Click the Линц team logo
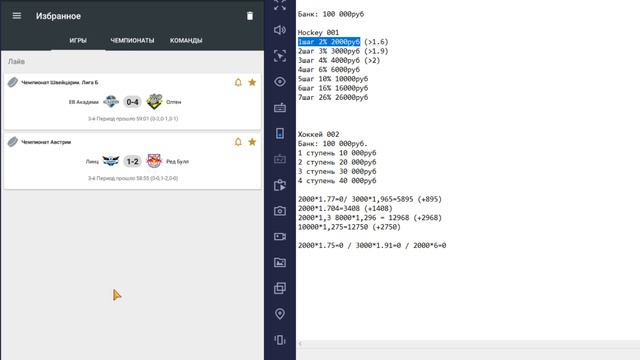Viewport: 640px width, 360px height. [x=111, y=161]
